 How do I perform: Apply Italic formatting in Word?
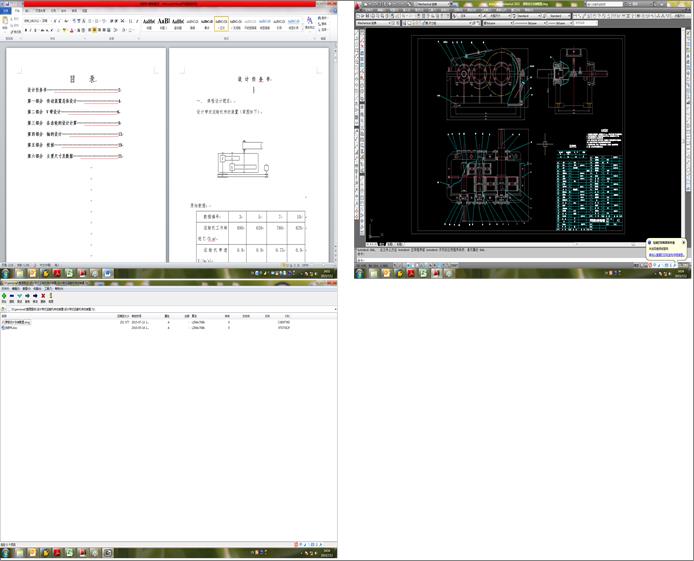pos(31,31)
